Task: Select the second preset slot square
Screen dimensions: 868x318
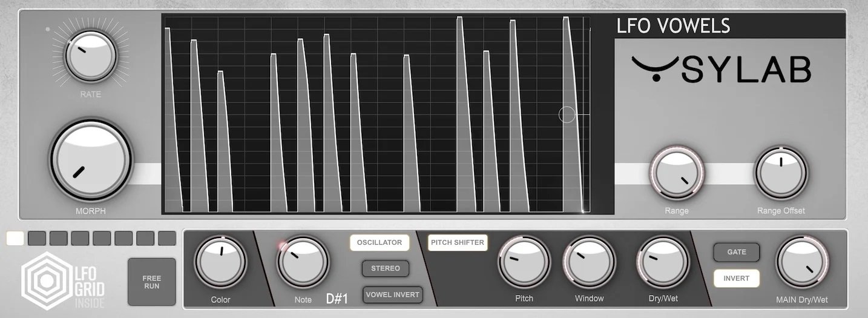Action: 37,238
